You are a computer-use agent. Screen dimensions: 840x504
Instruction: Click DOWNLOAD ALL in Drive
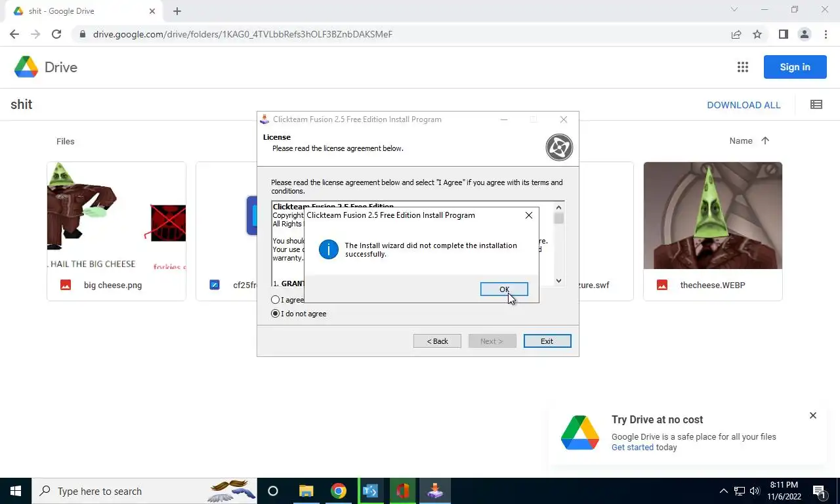pyautogui.click(x=744, y=105)
